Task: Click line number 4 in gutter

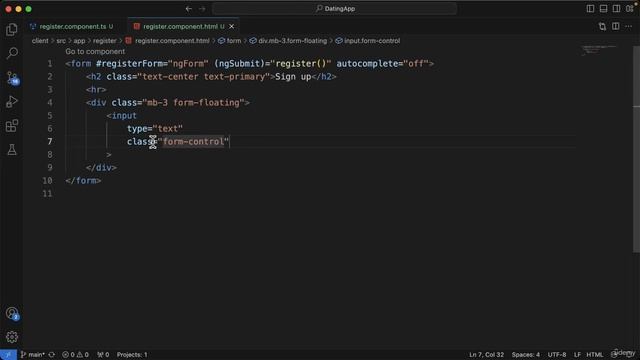Action: click(x=50, y=102)
